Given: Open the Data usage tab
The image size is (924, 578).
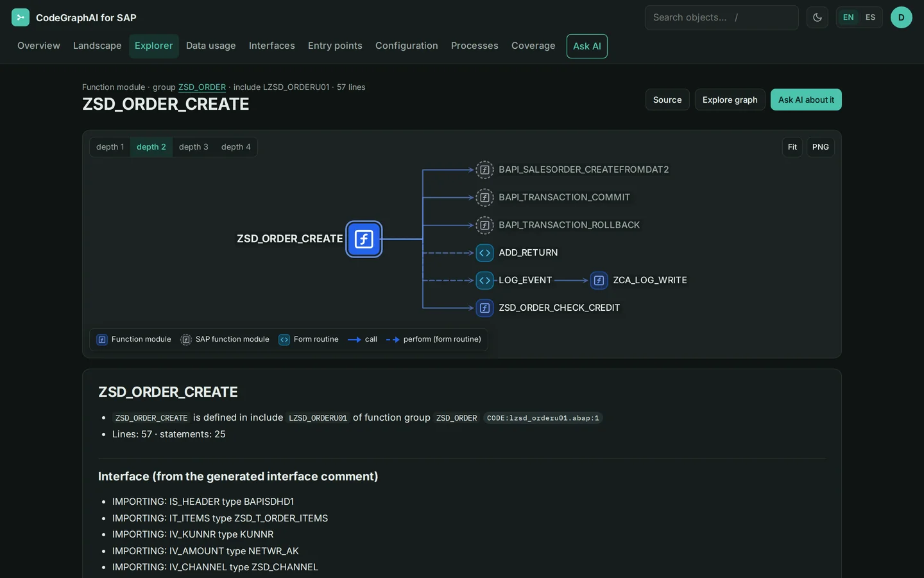Looking at the screenshot, I should pyautogui.click(x=211, y=46).
